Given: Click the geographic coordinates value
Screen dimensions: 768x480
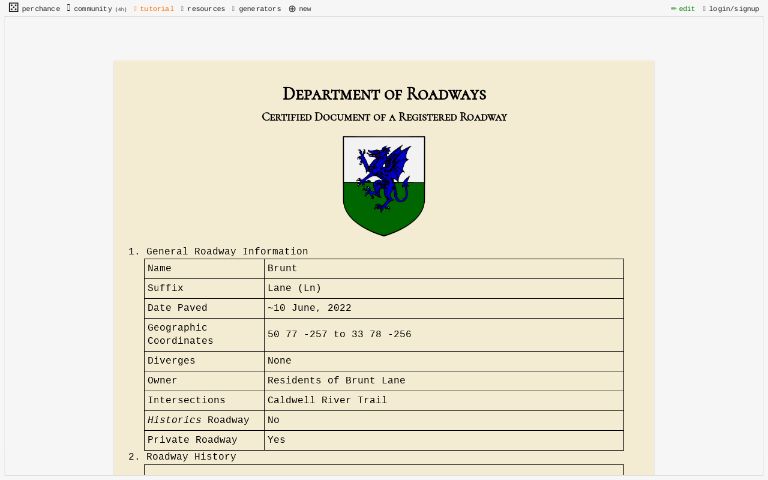Looking at the screenshot, I should point(339,334).
